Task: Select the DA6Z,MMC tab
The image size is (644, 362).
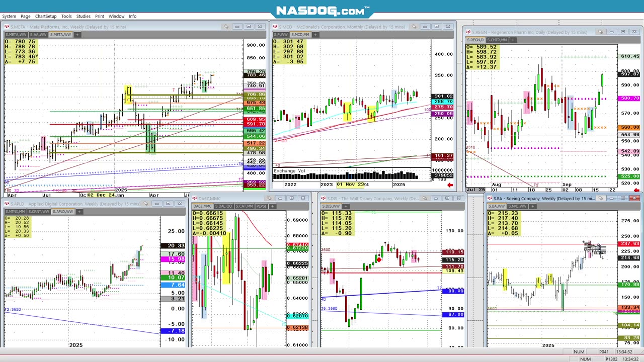Action: [202, 206]
